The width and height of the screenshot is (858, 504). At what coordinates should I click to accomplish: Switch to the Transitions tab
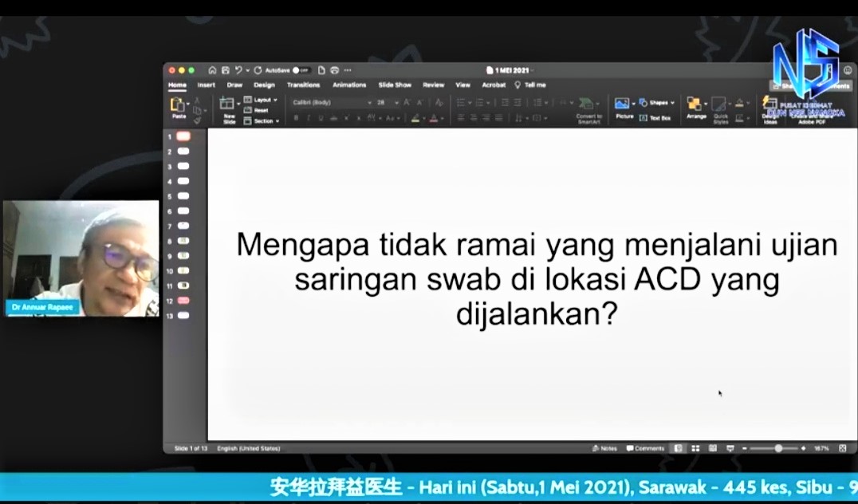click(303, 85)
